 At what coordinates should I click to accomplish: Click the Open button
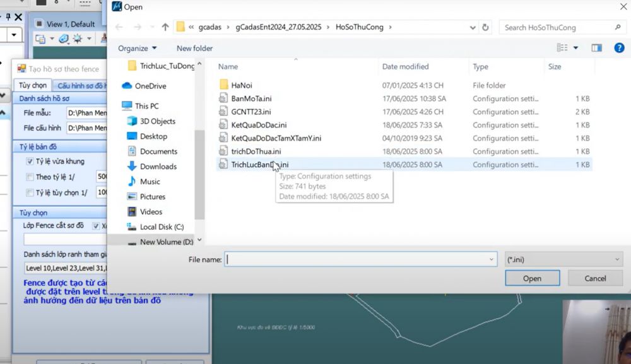tap(532, 278)
